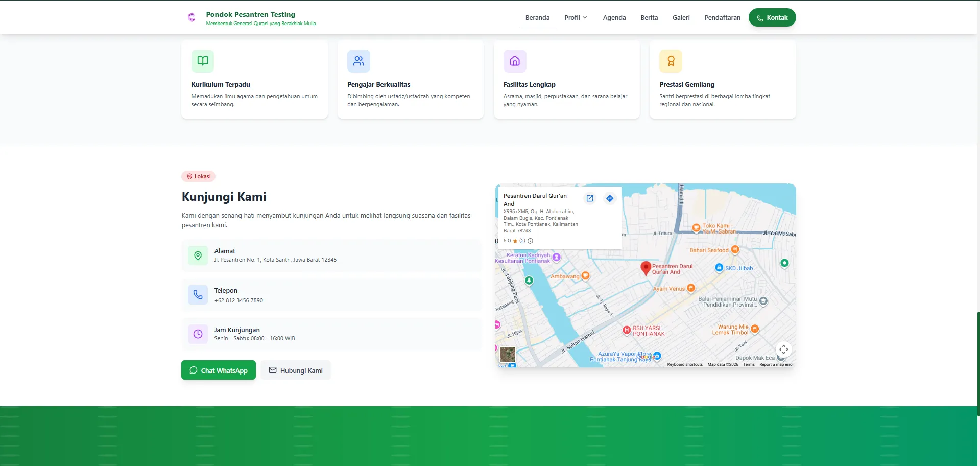Open the map review count link
The width and height of the screenshot is (980, 466).
tap(522, 241)
